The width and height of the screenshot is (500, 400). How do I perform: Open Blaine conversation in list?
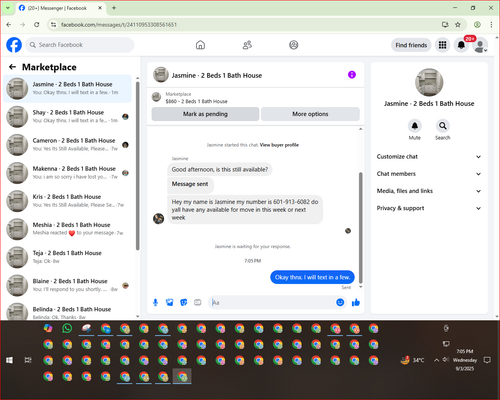[x=68, y=285]
